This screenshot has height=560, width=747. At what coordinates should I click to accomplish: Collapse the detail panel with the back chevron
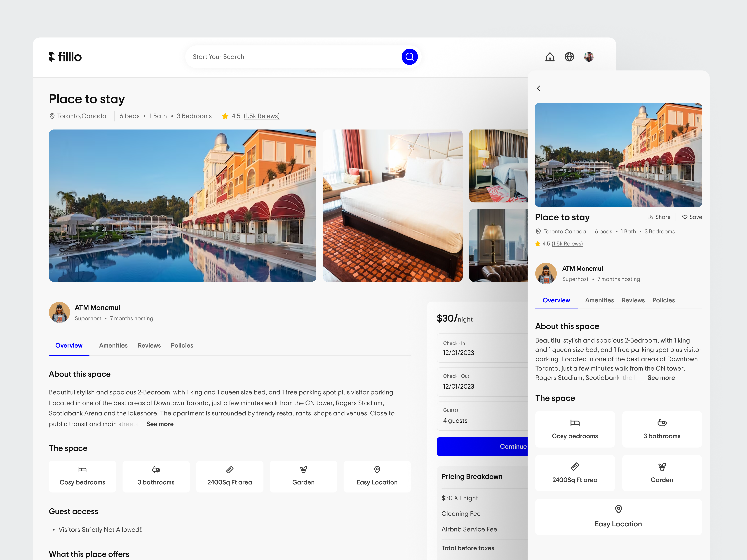pyautogui.click(x=539, y=88)
